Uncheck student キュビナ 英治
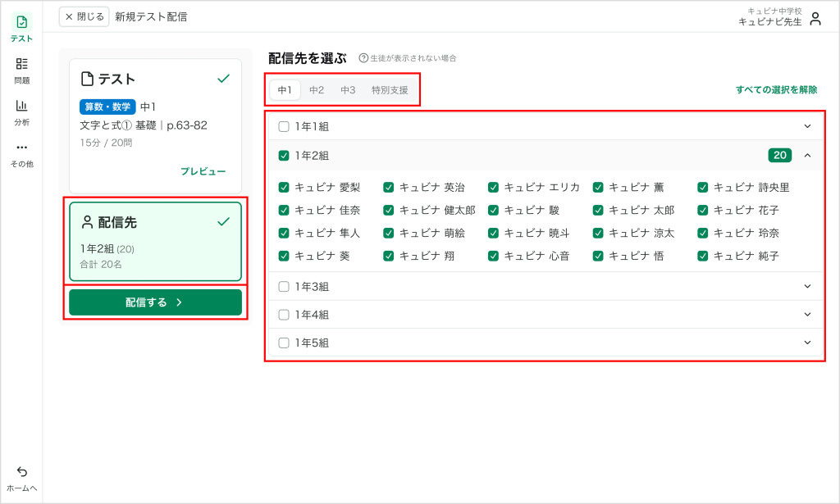Image resolution: width=840 pixels, height=504 pixels. pyautogui.click(x=388, y=188)
